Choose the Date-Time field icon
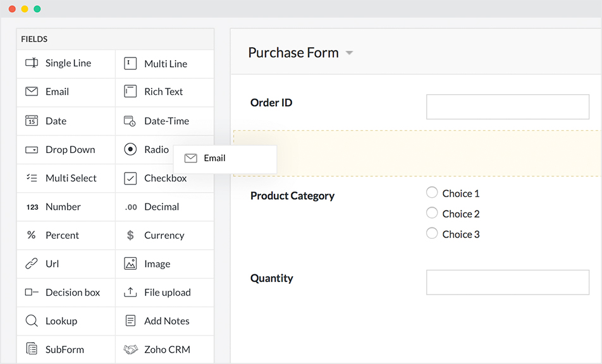Image resolution: width=602 pixels, height=364 pixels. pyautogui.click(x=130, y=121)
